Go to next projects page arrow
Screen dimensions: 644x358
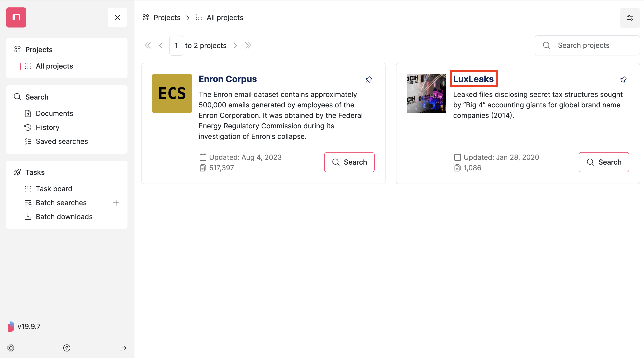235,45
